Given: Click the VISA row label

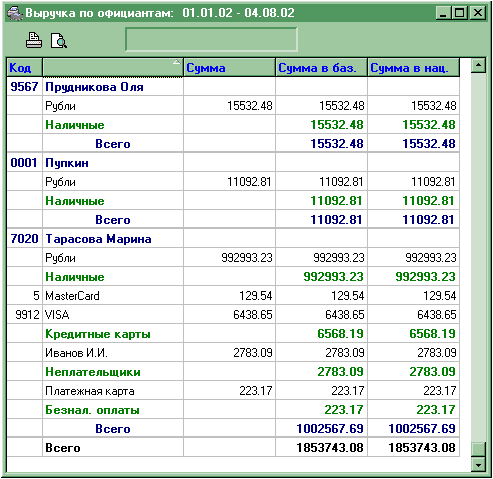Looking at the screenshot, I should (57, 315).
